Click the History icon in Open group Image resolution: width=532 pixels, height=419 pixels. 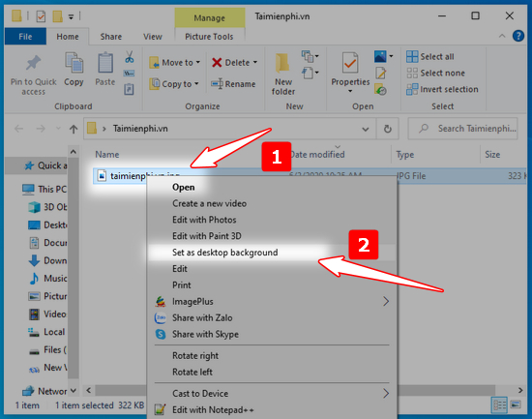380,90
